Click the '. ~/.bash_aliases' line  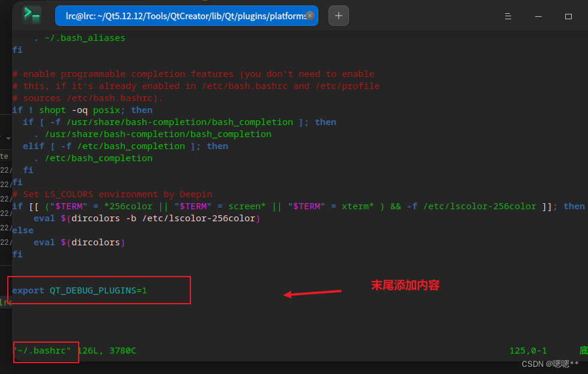point(79,38)
